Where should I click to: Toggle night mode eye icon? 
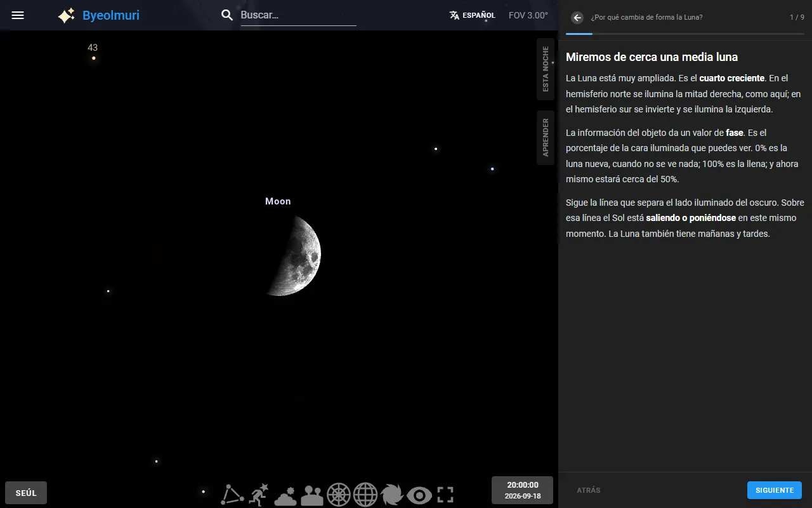pyautogui.click(x=419, y=495)
